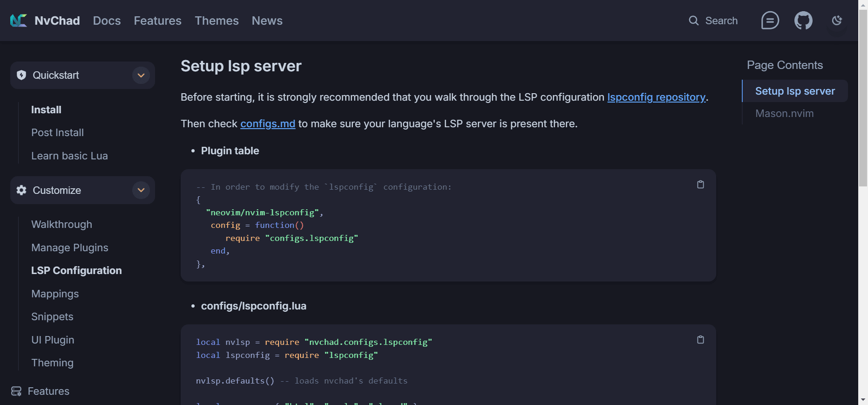Go to the Install page
Image resolution: width=868 pixels, height=405 pixels.
point(46,110)
